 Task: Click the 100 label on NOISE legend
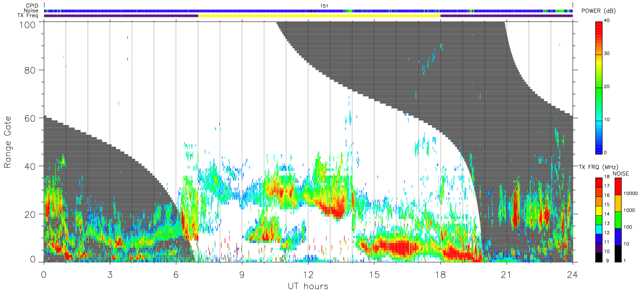point(628,227)
